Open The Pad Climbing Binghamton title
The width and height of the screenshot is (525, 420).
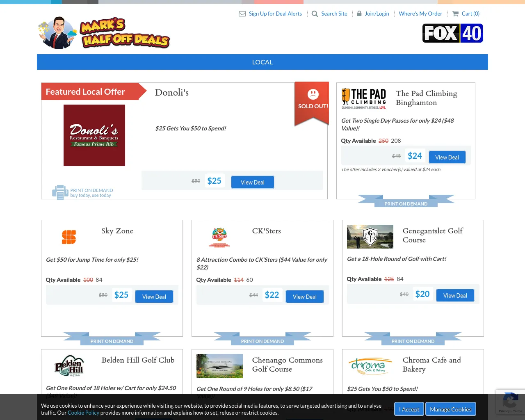pos(427,98)
